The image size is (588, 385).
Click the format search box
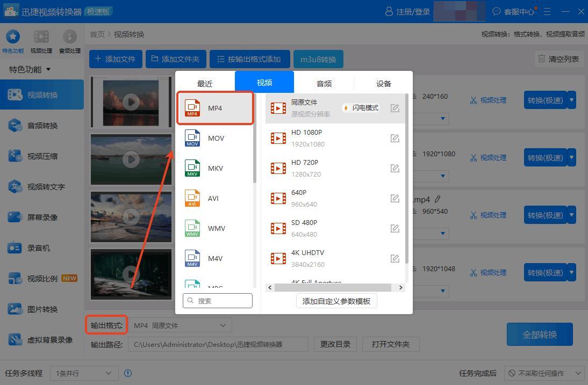218,301
